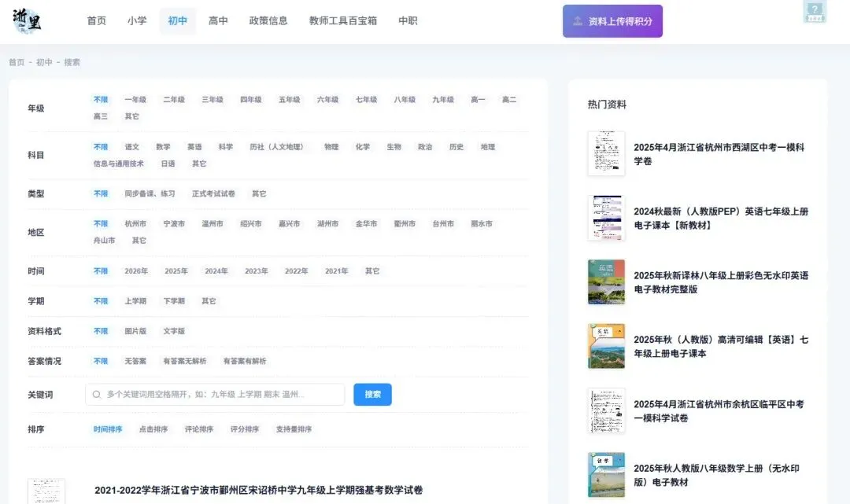The image size is (850, 504).
Task: Filter time by 2025年
Action: coord(175,270)
